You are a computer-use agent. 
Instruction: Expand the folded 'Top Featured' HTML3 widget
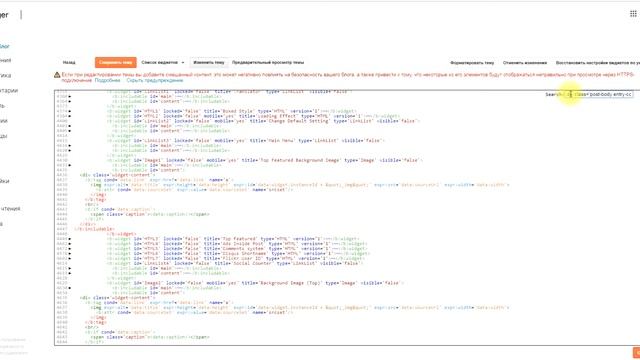point(70,239)
